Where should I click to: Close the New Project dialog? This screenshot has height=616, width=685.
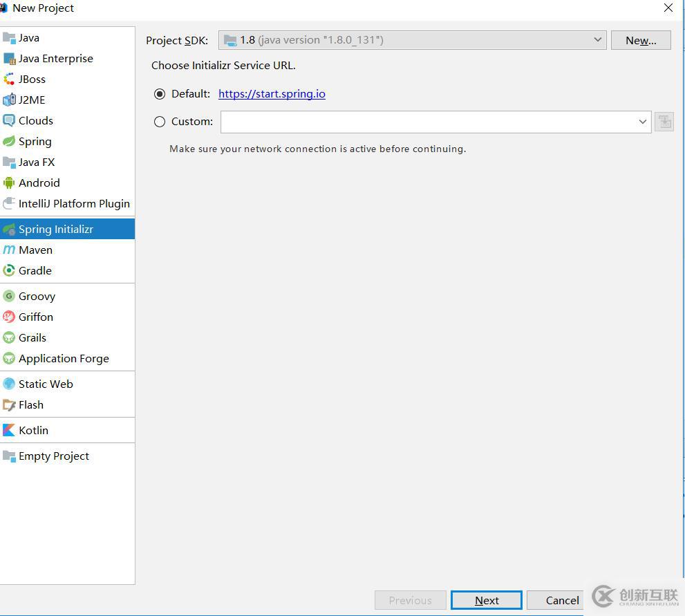coord(668,8)
